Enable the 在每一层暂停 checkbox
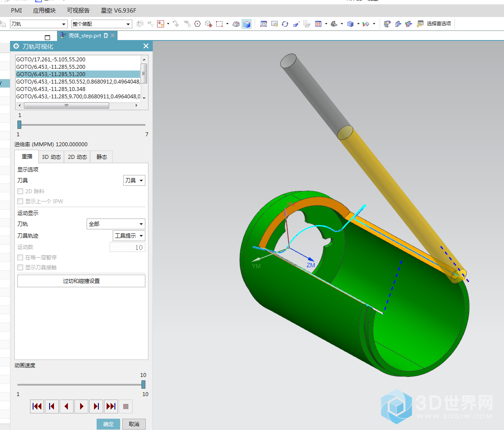 click(x=20, y=257)
